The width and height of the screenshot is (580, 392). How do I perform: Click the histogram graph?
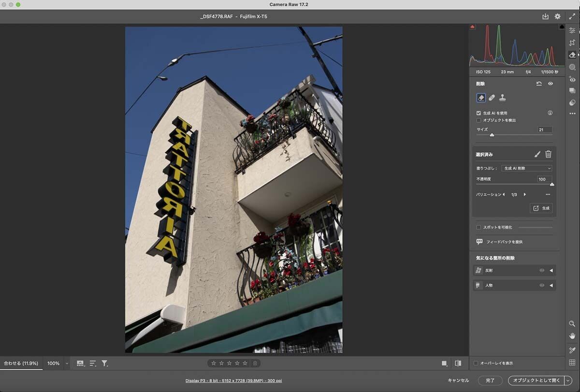pos(517,45)
